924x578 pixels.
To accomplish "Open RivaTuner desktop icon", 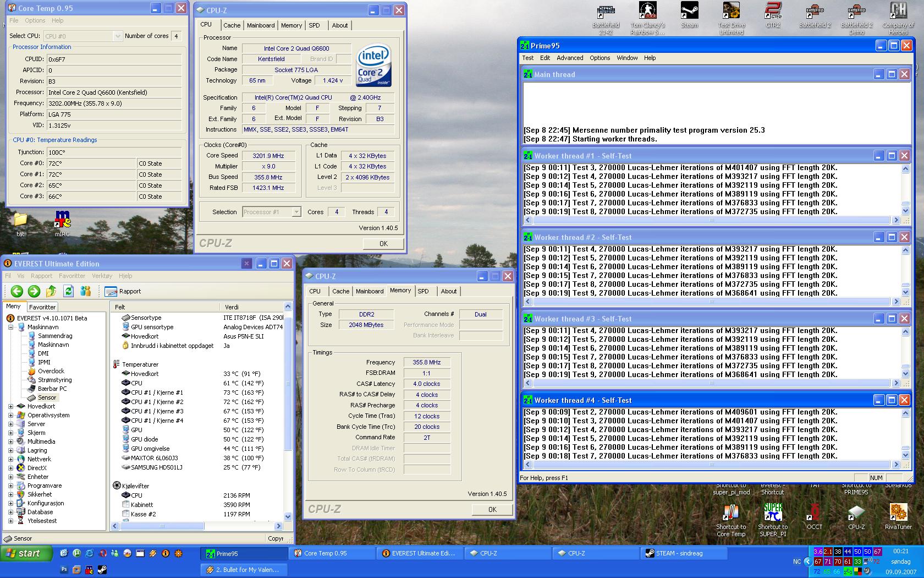I will 898,517.
